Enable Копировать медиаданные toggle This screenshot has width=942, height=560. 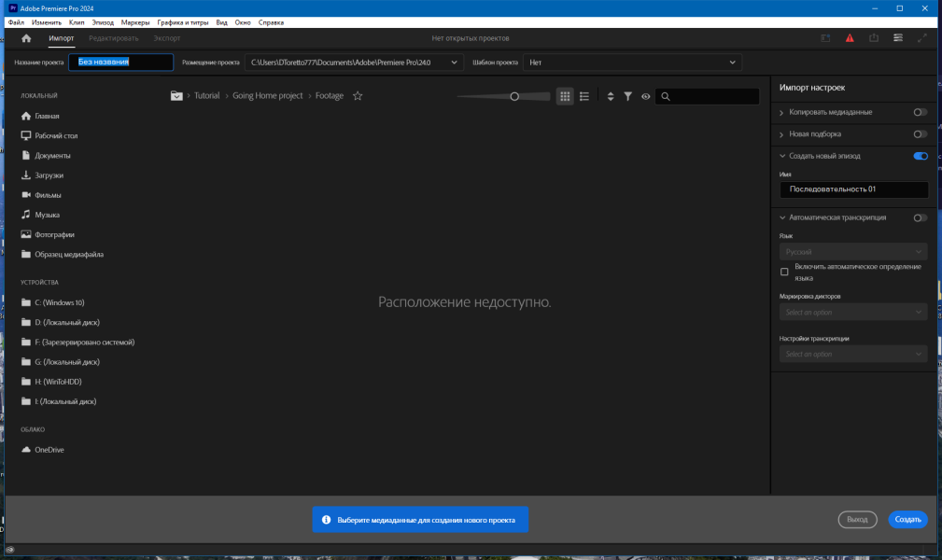click(x=920, y=112)
